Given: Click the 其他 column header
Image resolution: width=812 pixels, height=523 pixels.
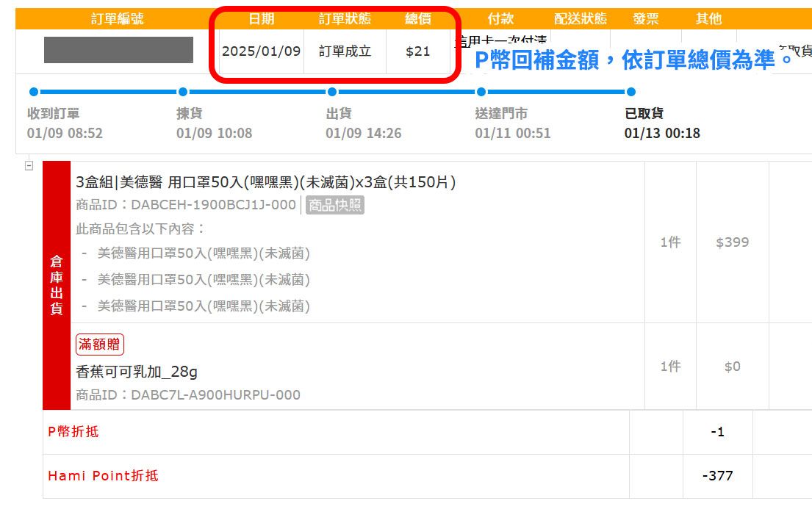Looking at the screenshot, I should click(x=708, y=19).
